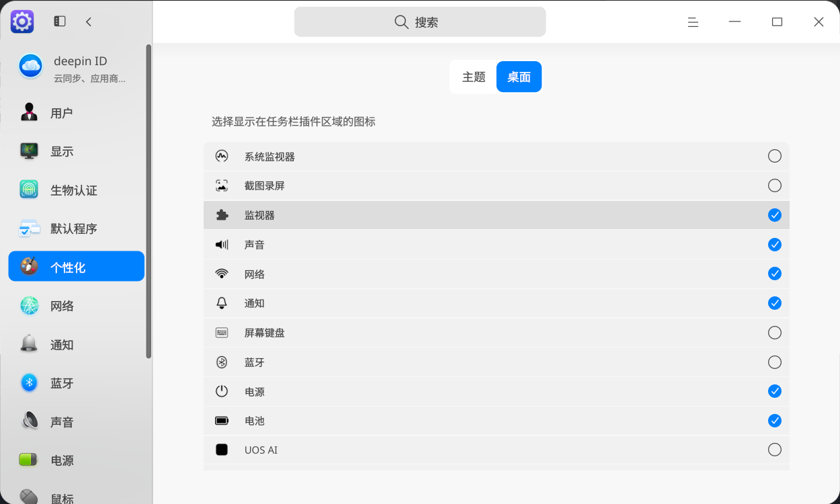Click the 网络 wifi icon in plugin list
This screenshot has width=840, height=504.
point(222,274)
